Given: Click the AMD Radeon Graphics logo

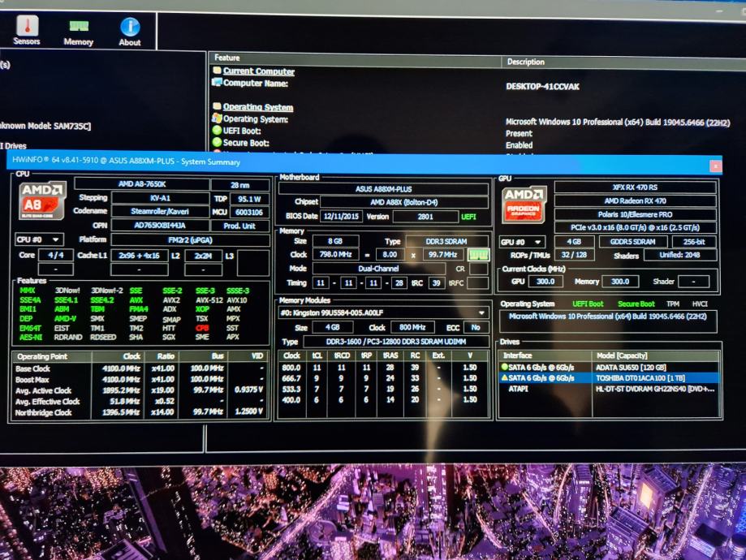Looking at the screenshot, I should click(524, 205).
